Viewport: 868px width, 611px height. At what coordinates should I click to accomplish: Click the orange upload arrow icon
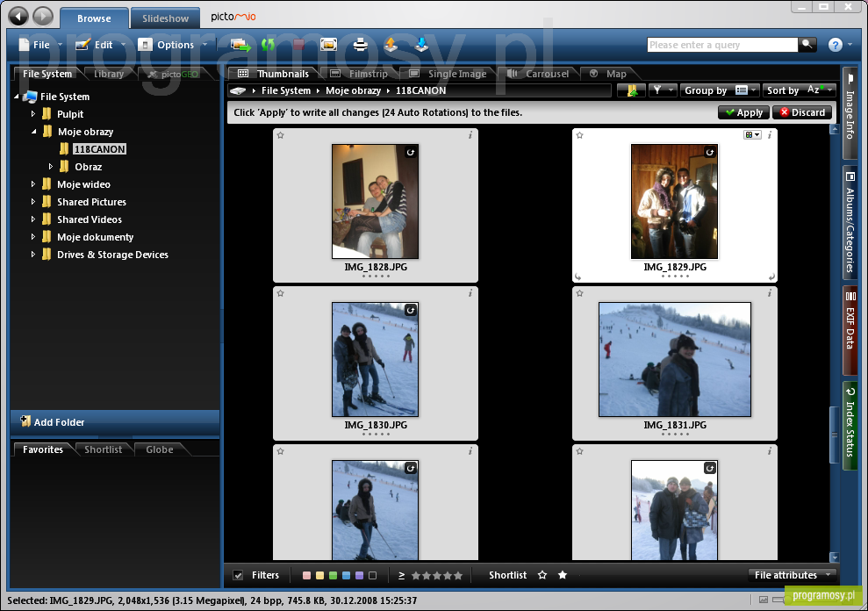click(391, 45)
